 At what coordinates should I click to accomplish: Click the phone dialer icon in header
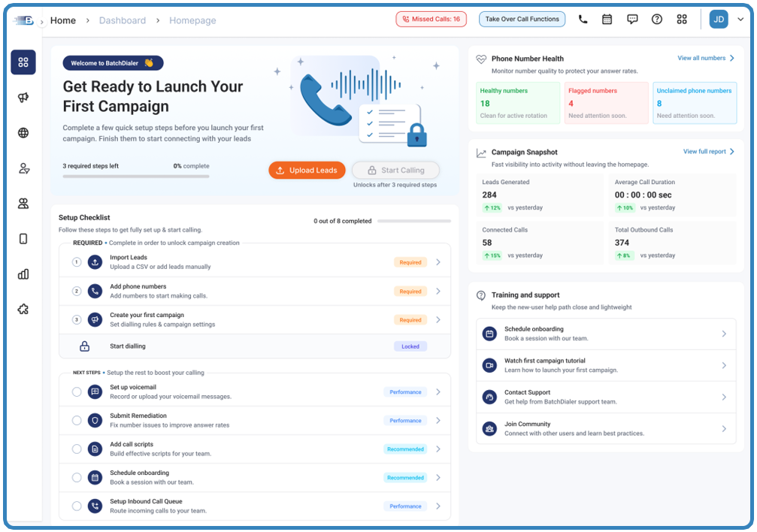(x=583, y=20)
